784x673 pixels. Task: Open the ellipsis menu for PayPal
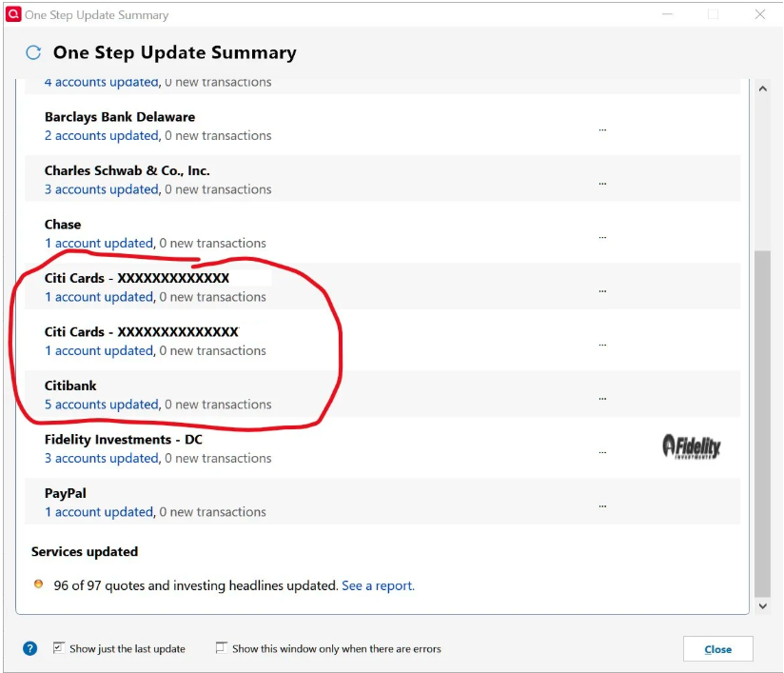pos(602,505)
